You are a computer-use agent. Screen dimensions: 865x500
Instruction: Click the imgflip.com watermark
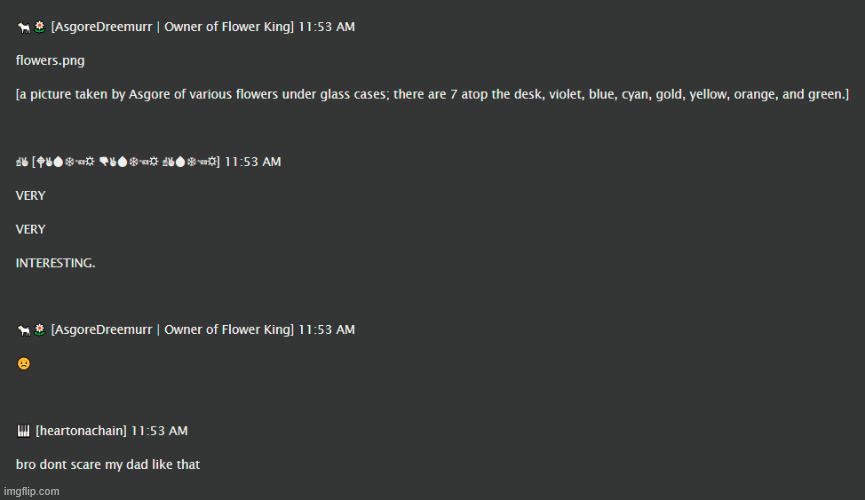point(30,491)
